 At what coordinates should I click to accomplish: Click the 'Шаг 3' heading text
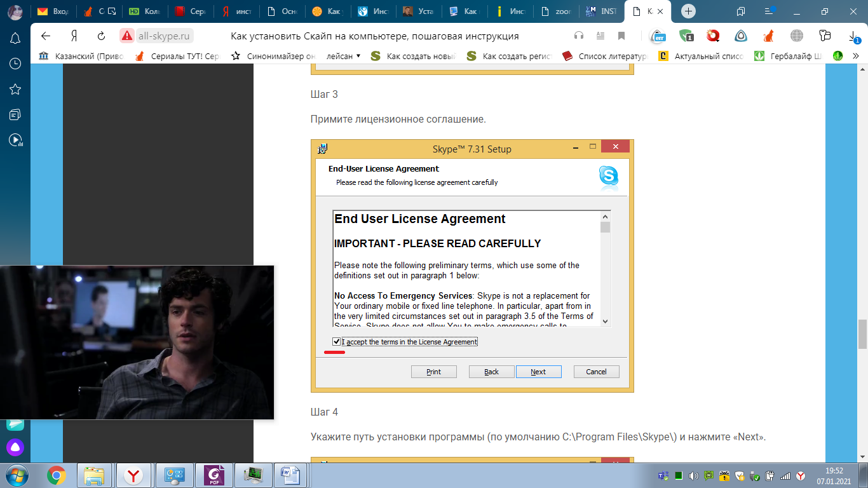tap(324, 95)
